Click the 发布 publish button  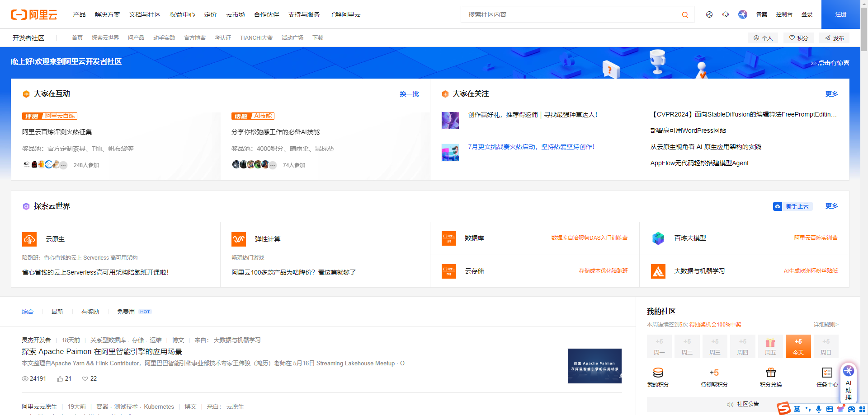tap(835, 38)
